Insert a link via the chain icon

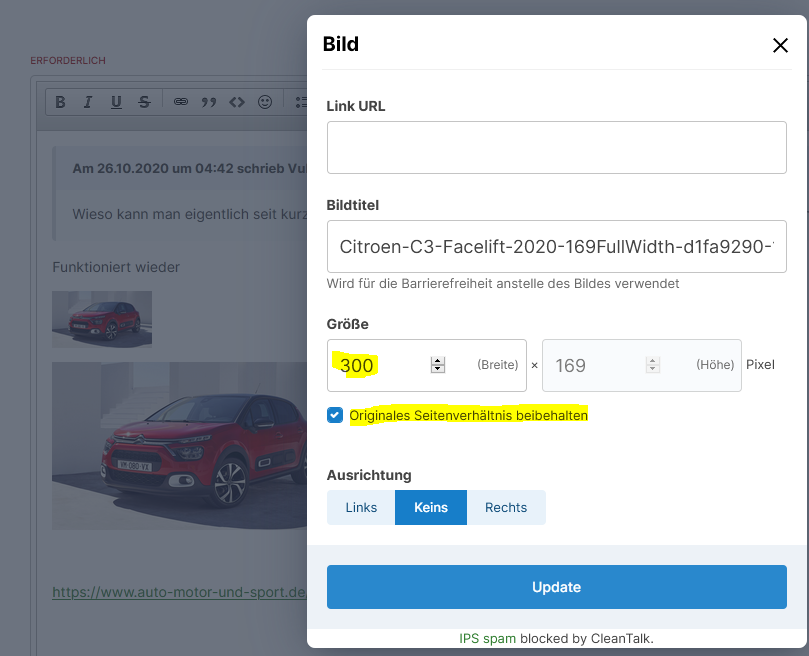point(181,102)
